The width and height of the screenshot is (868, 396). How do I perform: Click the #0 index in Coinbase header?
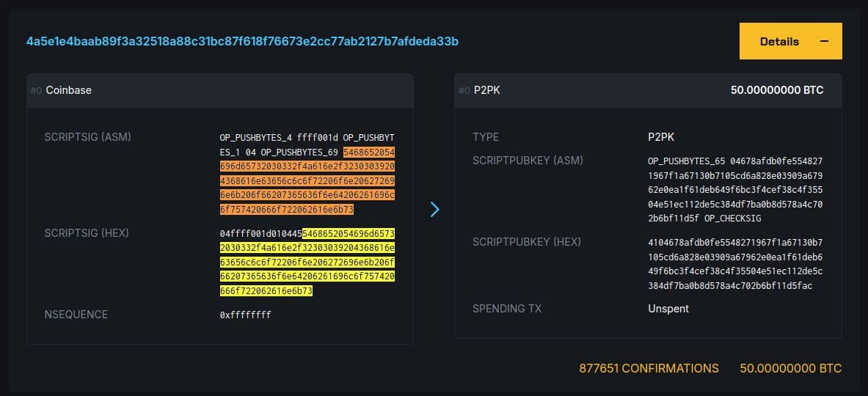click(x=36, y=90)
